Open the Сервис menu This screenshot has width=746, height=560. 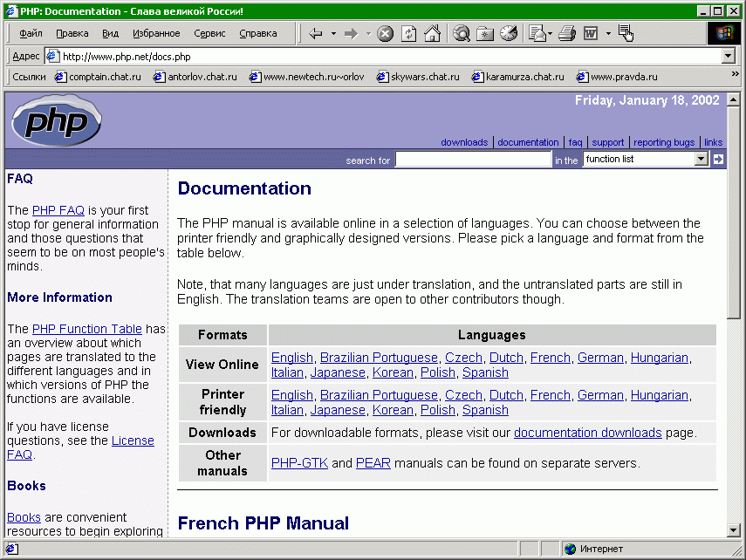point(209,33)
